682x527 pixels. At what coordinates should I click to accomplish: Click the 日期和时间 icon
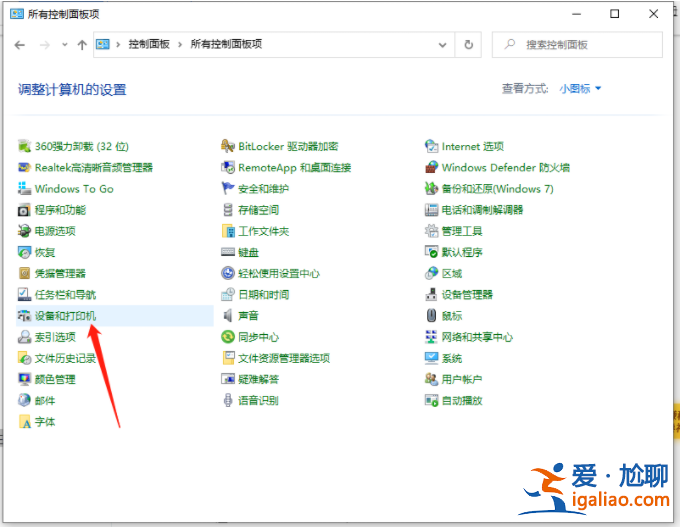tap(228, 295)
